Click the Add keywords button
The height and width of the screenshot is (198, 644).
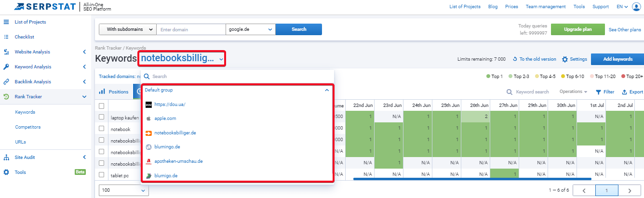click(618, 59)
